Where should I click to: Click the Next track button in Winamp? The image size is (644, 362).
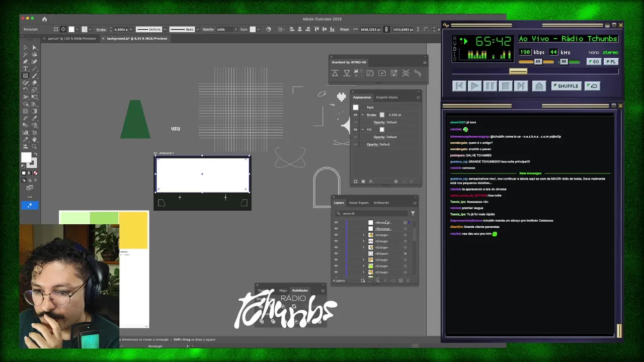point(521,86)
